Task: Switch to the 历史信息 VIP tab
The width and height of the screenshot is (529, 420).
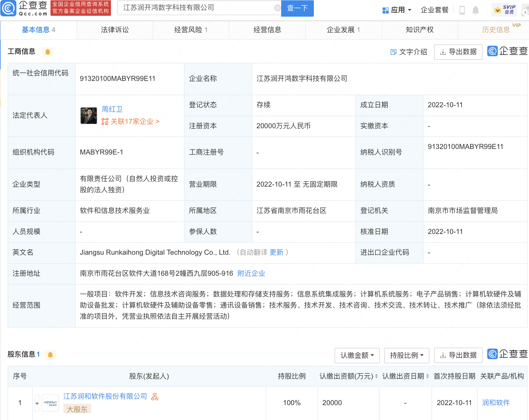Action: [x=496, y=30]
